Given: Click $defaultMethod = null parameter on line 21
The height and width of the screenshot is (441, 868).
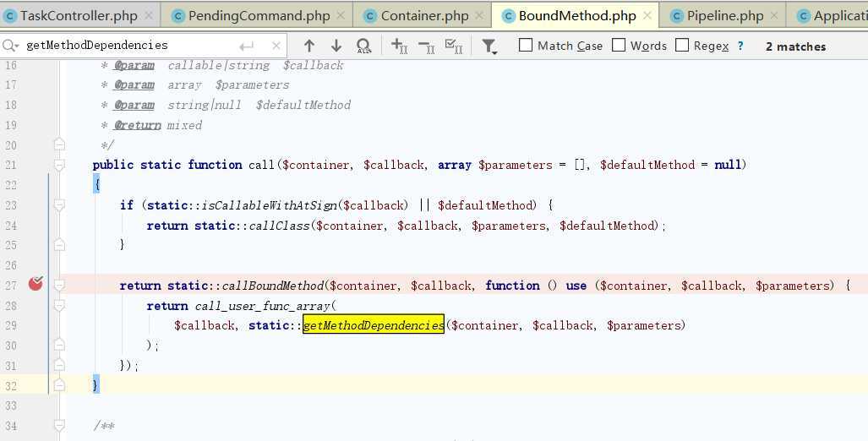Looking at the screenshot, I should [670, 165].
